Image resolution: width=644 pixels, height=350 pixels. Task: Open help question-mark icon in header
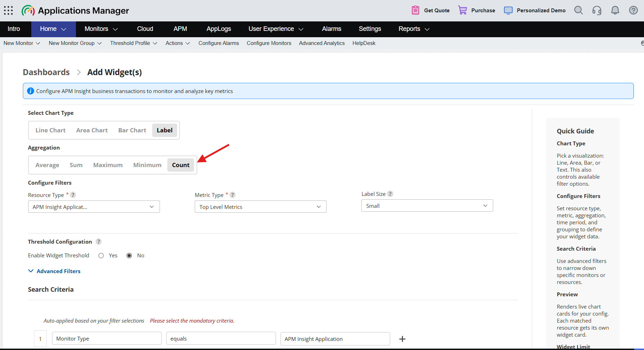pyautogui.click(x=633, y=10)
